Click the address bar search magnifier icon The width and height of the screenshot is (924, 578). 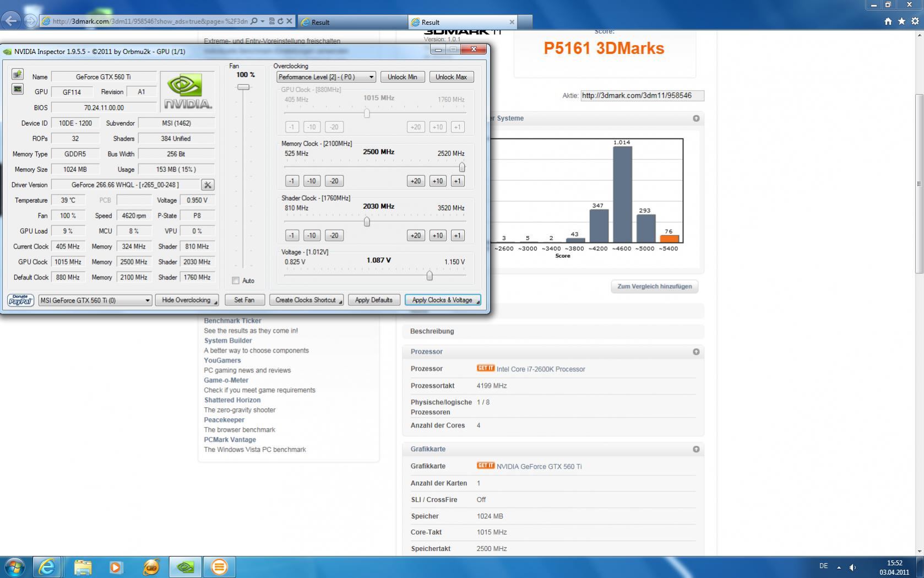(254, 21)
